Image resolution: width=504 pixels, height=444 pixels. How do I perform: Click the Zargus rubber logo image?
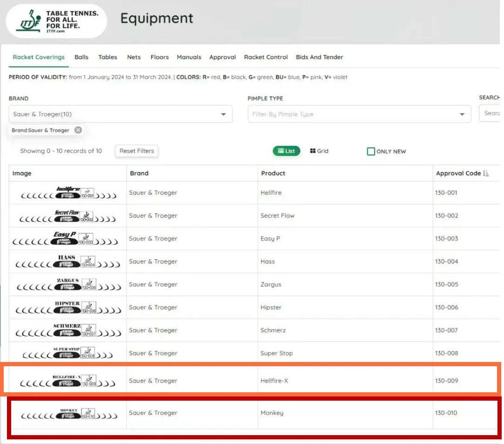tap(68, 284)
